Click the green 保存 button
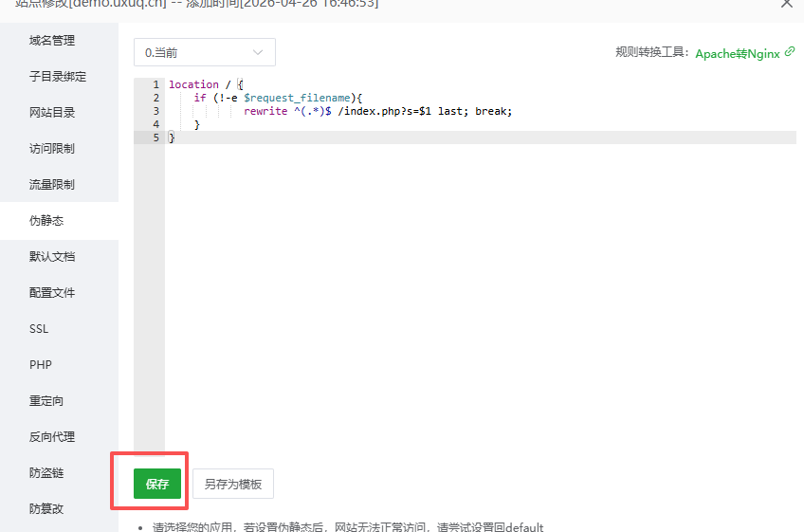The height and width of the screenshot is (532, 804). (156, 484)
